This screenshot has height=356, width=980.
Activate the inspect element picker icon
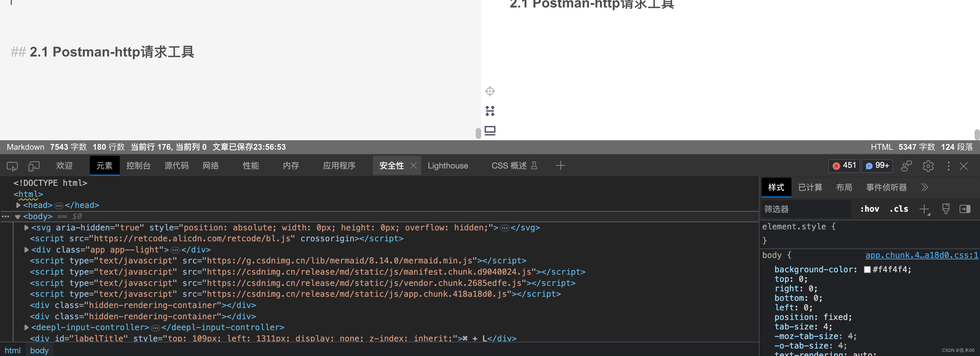[12, 166]
